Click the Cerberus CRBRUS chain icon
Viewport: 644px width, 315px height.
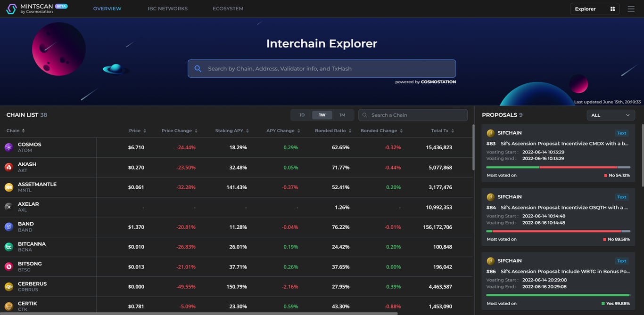click(8, 287)
